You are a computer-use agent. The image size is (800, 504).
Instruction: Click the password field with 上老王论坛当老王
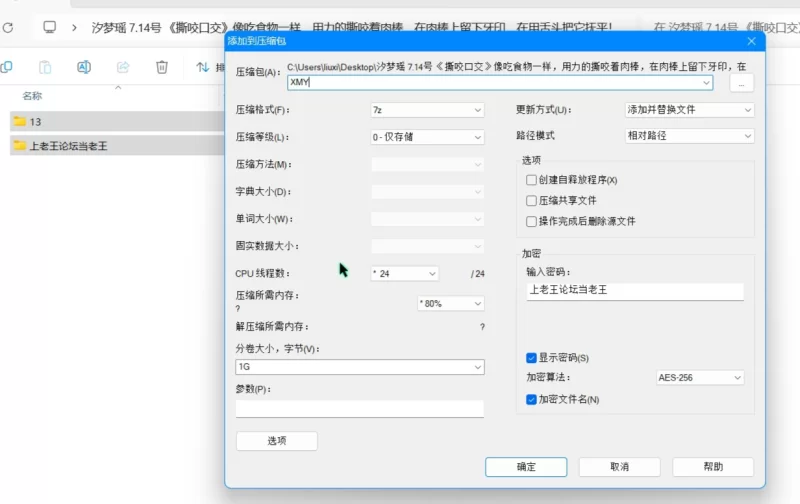pyautogui.click(x=635, y=291)
